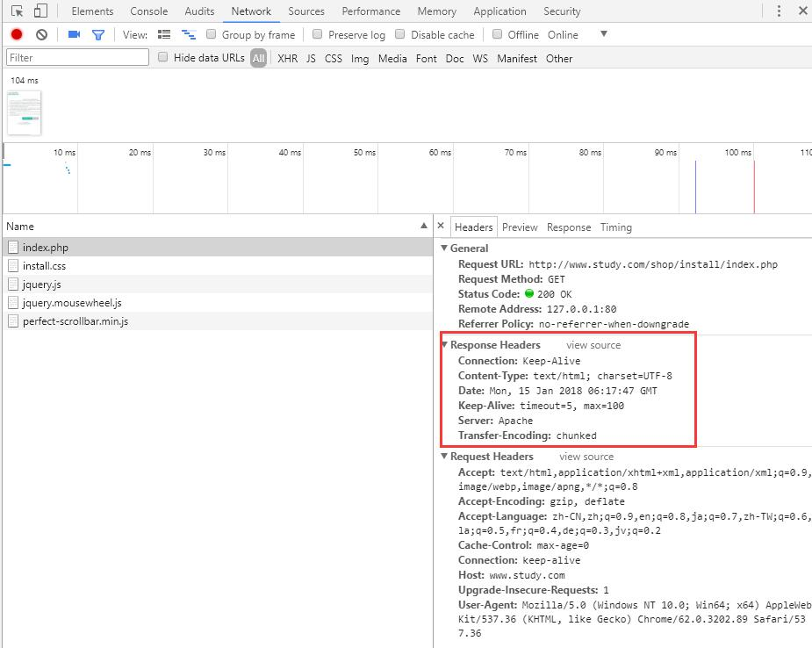Clear the network log
This screenshot has width=812, height=648.
coord(41,35)
